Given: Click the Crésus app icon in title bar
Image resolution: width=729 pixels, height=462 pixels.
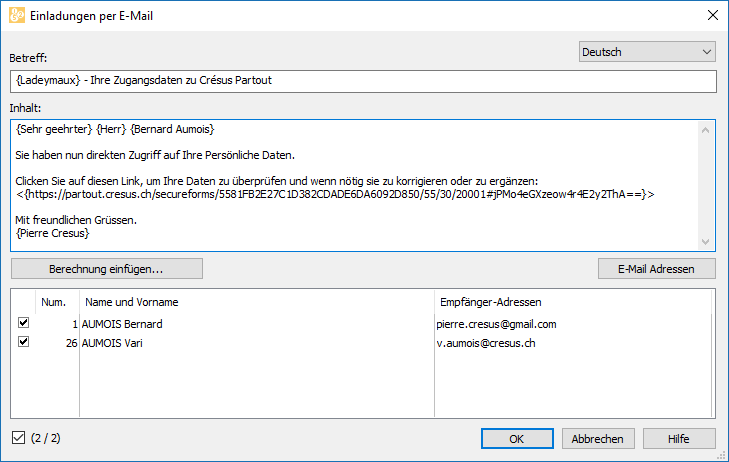Looking at the screenshot, I should click(x=17, y=15).
